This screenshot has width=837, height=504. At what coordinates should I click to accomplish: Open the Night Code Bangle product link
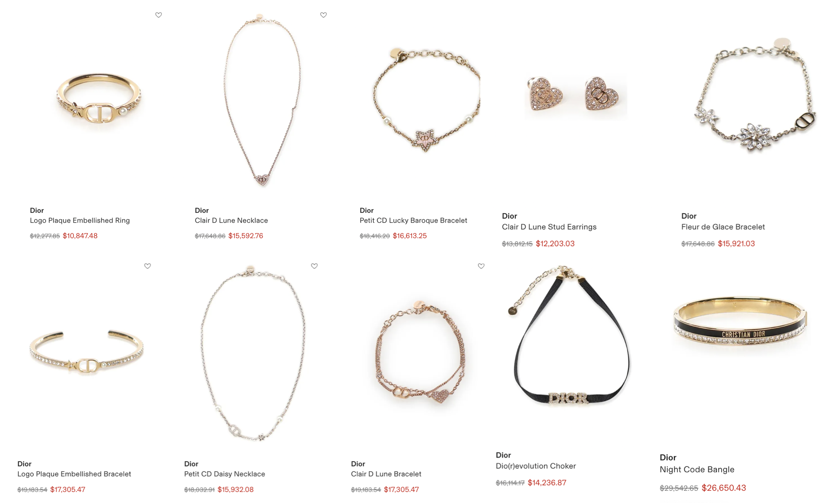[x=697, y=469]
